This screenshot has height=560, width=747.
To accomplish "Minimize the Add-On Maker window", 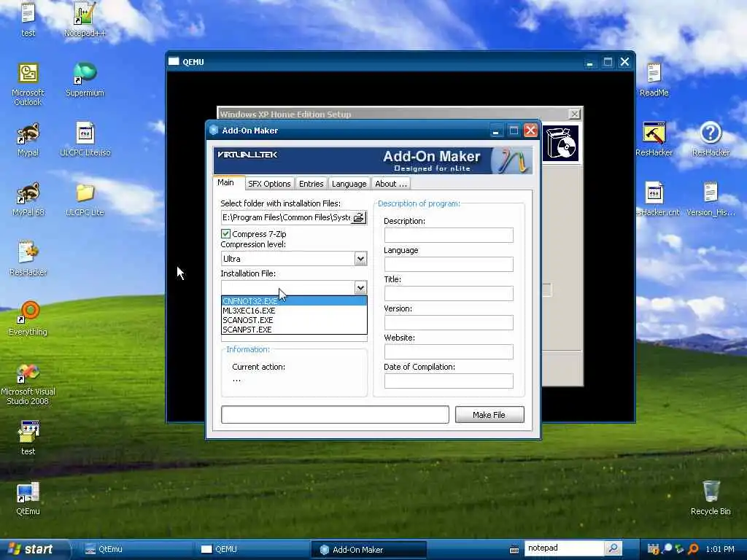I will point(495,131).
